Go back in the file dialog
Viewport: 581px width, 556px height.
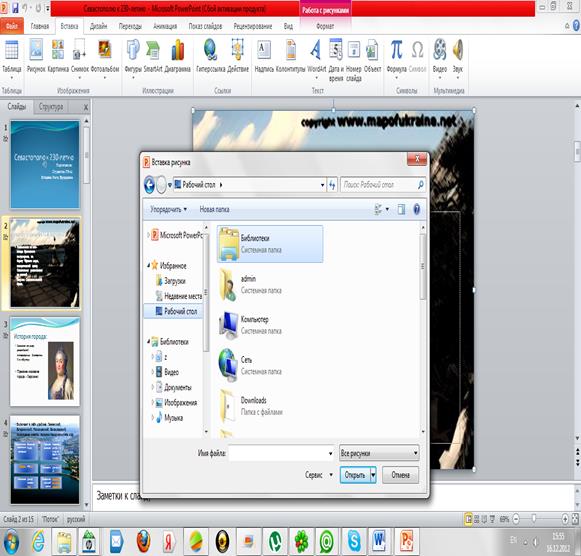tap(149, 184)
